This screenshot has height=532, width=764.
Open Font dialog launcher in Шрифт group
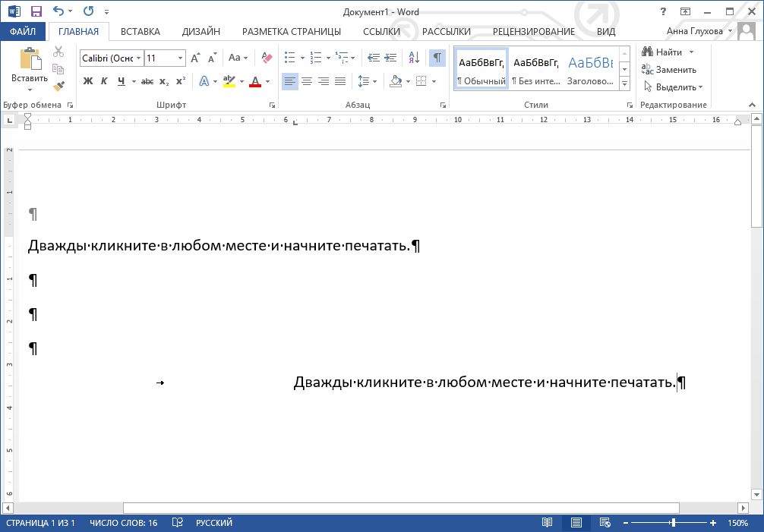(x=272, y=105)
